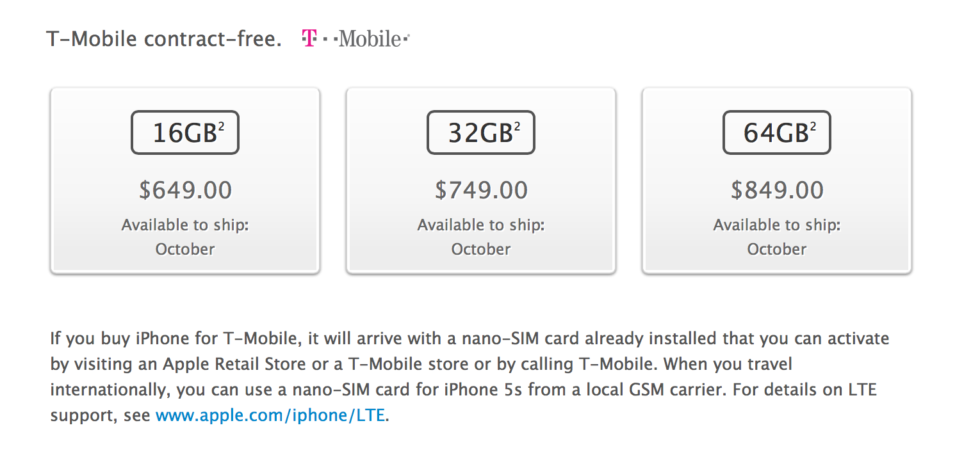980x462 pixels.
Task: Click footnote 2 superscript beside 16GB
Action: tap(221, 125)
